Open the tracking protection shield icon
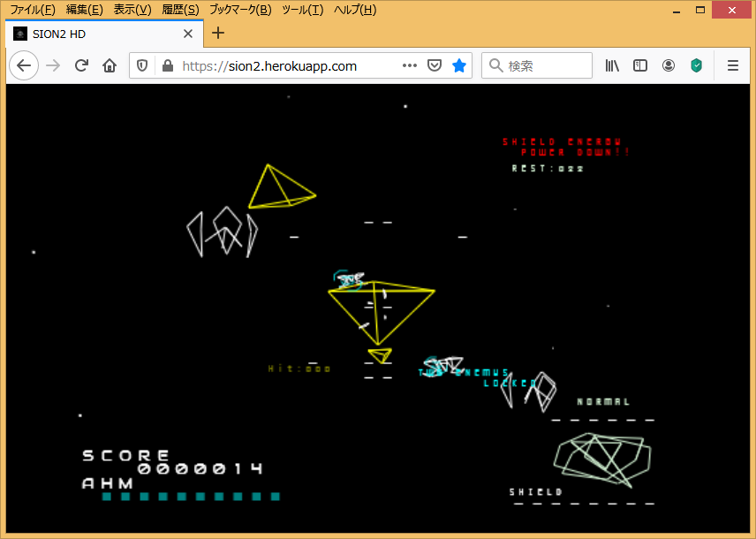The image size is (756, 539). coord(142,65)
